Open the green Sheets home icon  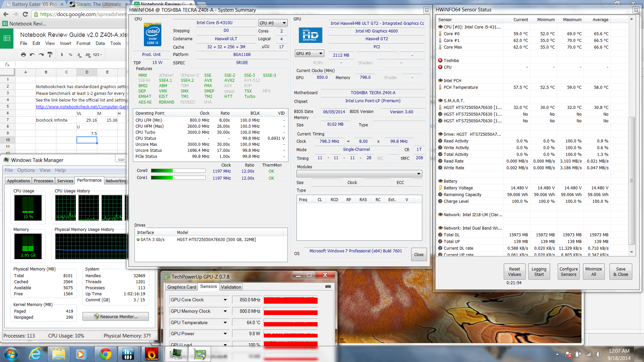(x=7, y=38)
